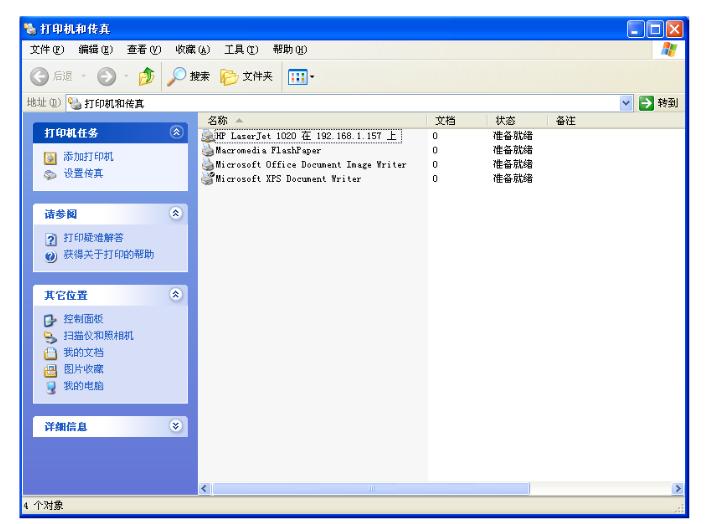This screenshot has height=524, width=709.
Task: Expand the 详细信息 panel
Action: pyautogui.click(x=176, y=425)
